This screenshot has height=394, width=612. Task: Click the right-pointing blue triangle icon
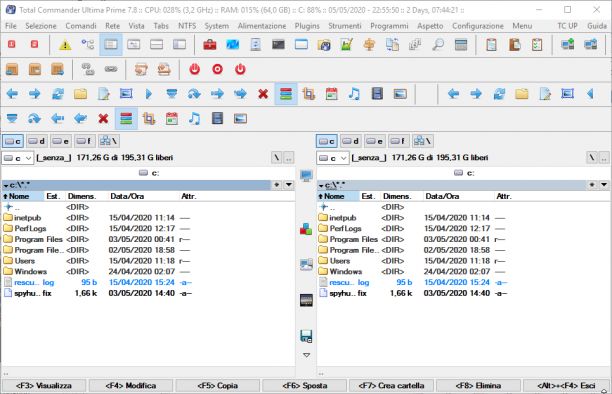(x=149, y=94)
